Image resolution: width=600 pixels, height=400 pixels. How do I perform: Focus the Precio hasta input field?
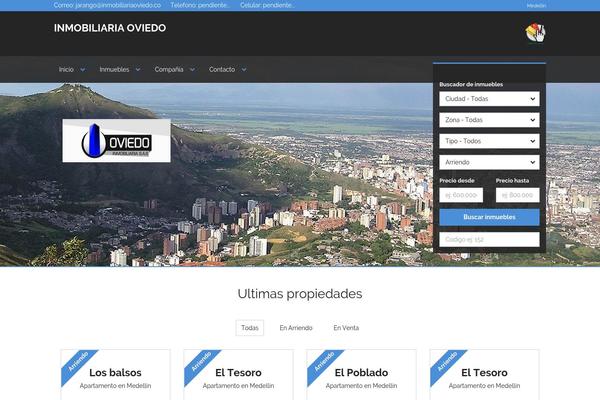coord(518,195)
